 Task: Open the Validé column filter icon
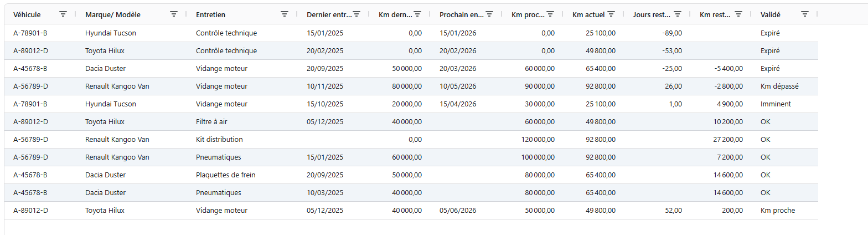point(805,14)
